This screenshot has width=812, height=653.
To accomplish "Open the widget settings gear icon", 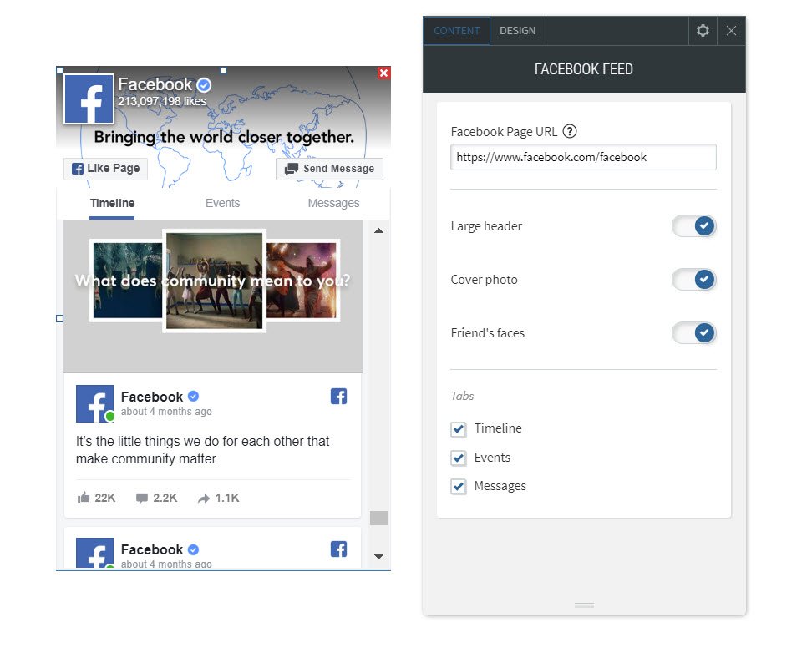I will [703, 31].
